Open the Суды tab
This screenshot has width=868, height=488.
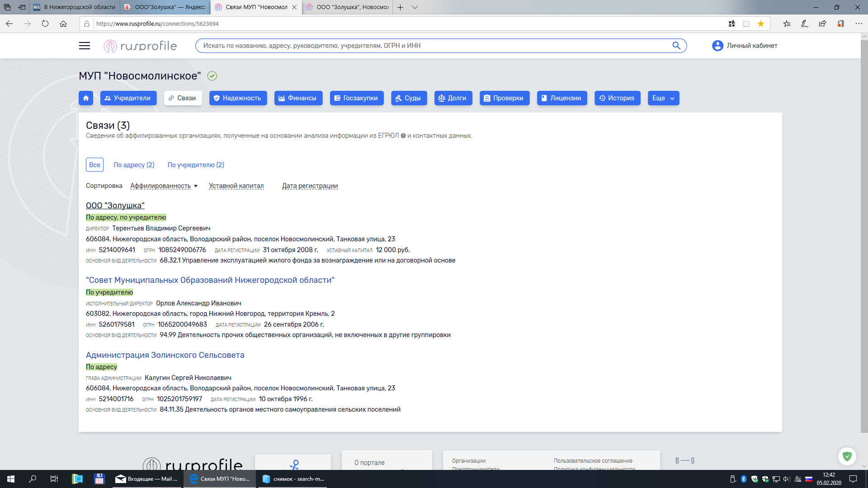coord(409,98)
